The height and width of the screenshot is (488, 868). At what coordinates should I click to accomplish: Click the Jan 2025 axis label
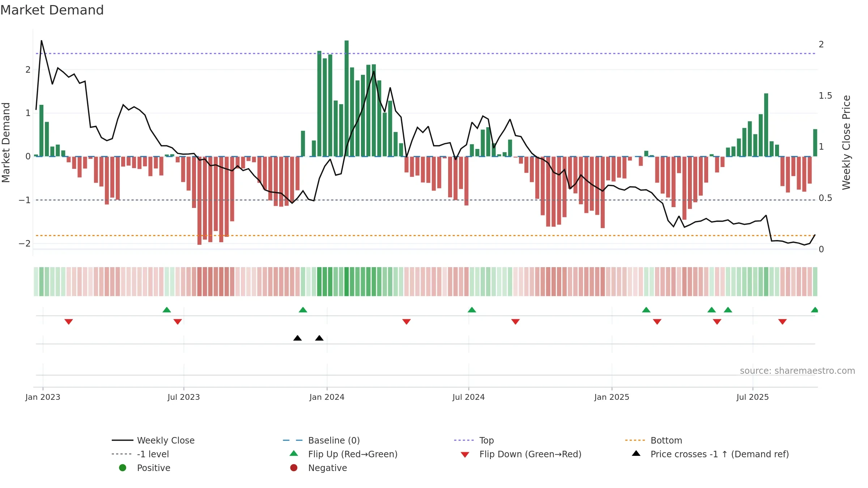(x=612, y=397)
